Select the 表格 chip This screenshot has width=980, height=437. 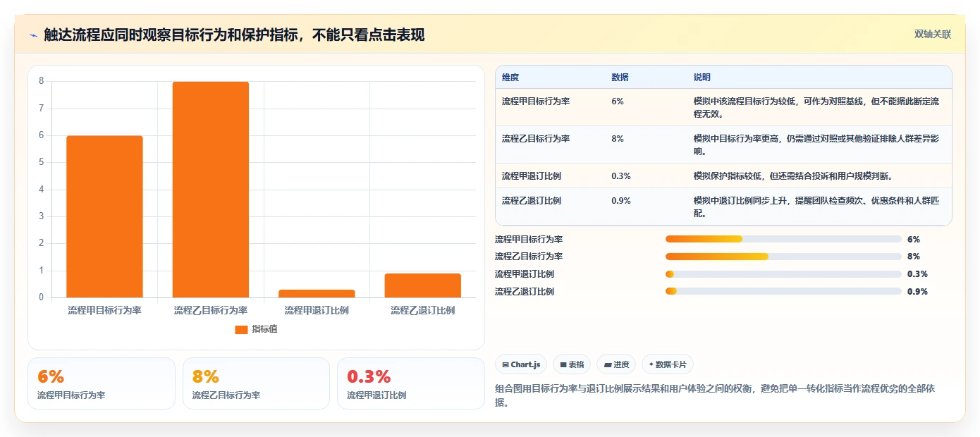click(572, 364)
